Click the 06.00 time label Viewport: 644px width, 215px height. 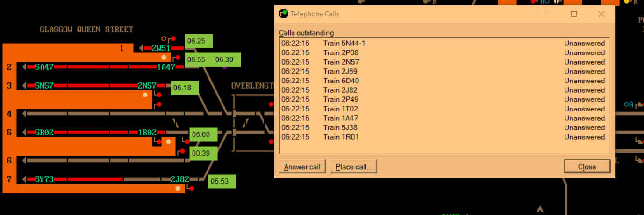pos(203,134)
